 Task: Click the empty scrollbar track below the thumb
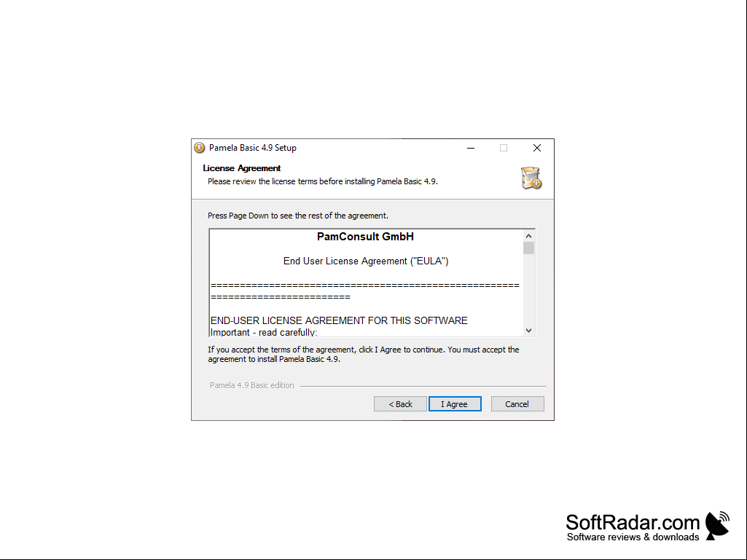pos(528,290)
